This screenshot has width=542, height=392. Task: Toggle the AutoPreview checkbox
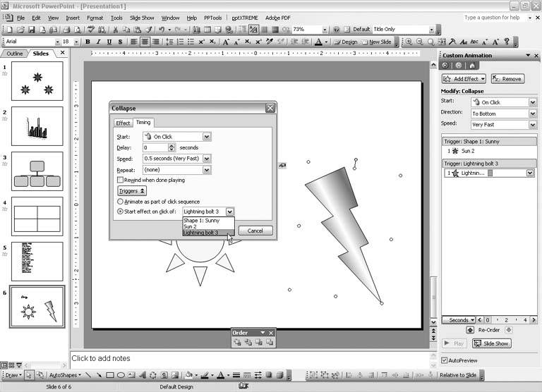(x=444, y=360)
